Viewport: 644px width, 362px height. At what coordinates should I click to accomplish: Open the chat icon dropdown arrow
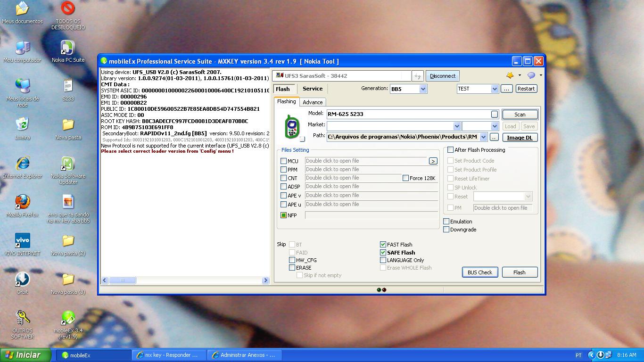coord(541,75)
